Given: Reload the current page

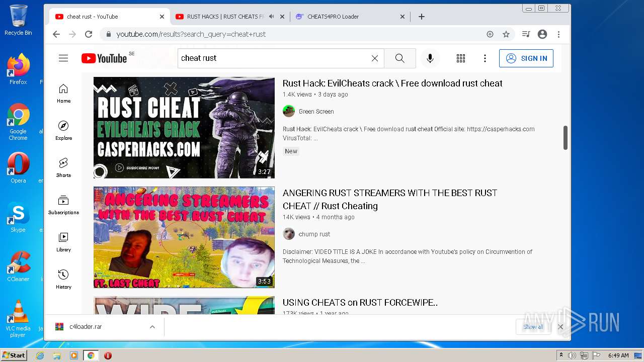Looking at the screenshot, I should click(x=89, y=34).
